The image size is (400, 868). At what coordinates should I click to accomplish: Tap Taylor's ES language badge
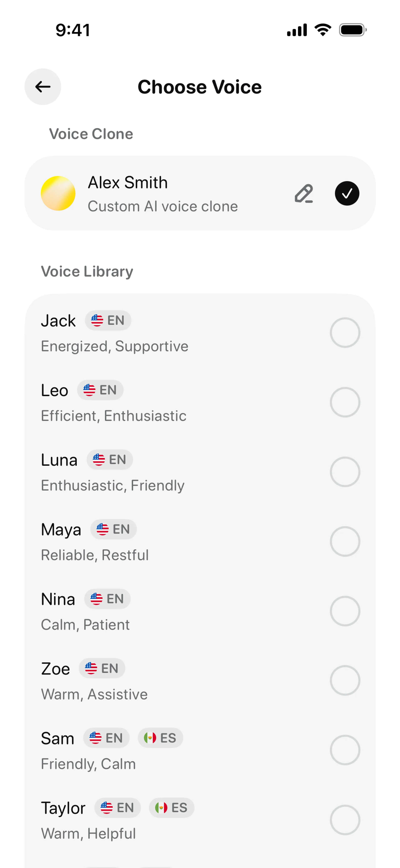[x=171, y=808]
